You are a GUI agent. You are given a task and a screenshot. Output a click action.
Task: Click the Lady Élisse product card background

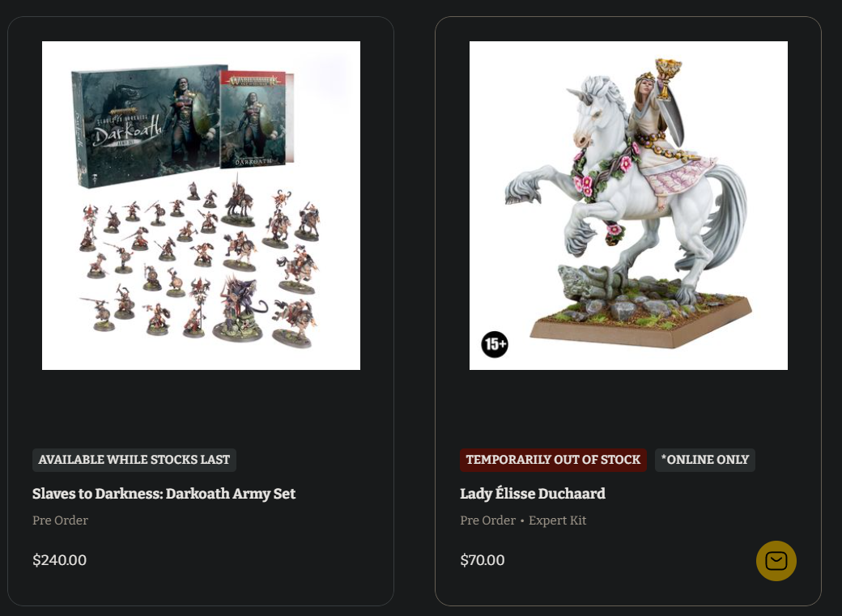coord(628,408)
